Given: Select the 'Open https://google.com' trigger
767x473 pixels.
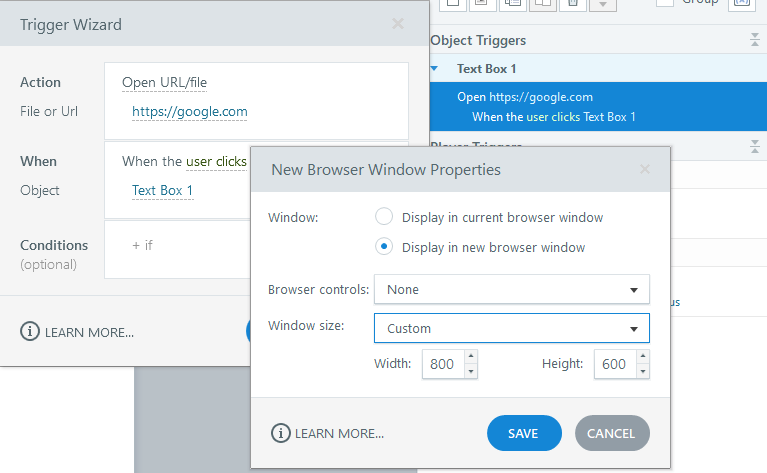Looking at the screenshot, I should click(525, 97).
